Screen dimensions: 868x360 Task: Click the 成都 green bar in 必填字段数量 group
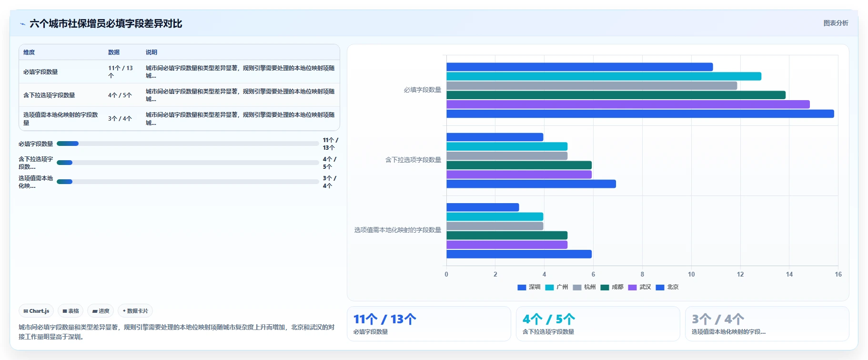(x=616, y=95)
